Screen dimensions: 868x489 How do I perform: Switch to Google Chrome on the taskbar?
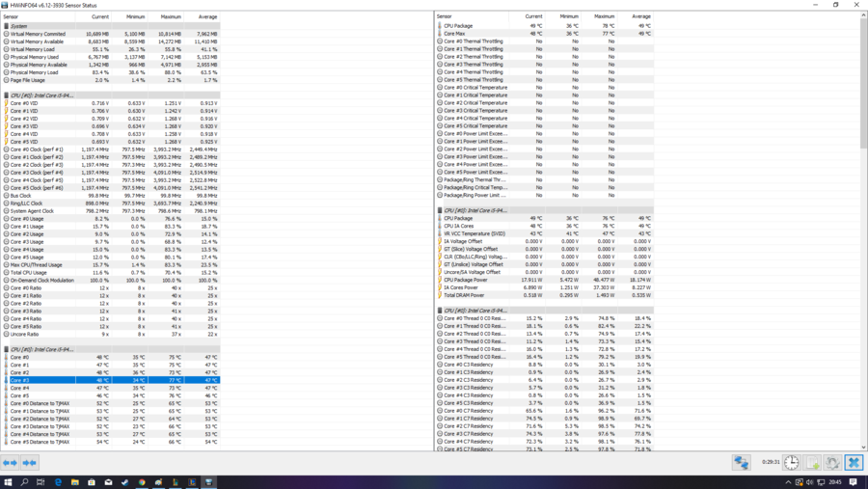pyautogui.click(x=142, y=482)
